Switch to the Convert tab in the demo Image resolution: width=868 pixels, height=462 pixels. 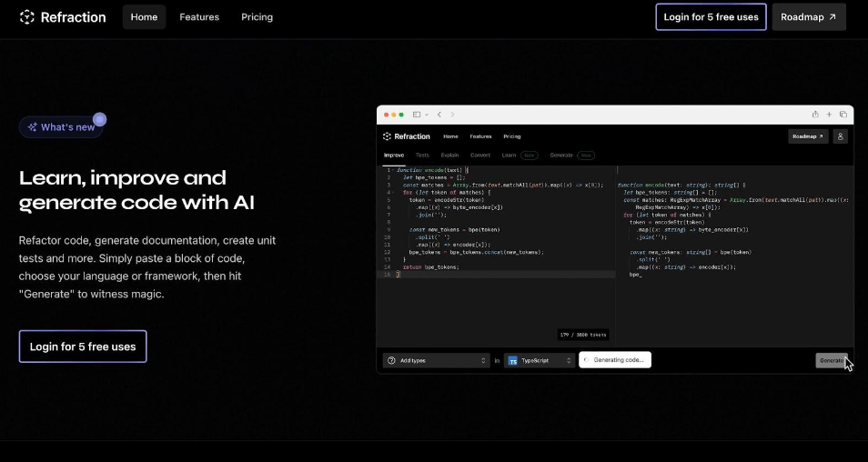[x=480, y=156]
